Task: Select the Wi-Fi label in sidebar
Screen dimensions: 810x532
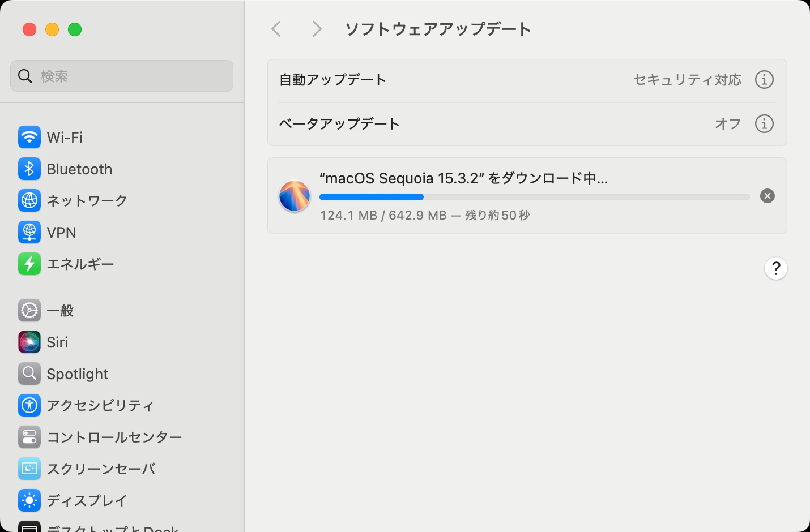Action: [65, 137]
